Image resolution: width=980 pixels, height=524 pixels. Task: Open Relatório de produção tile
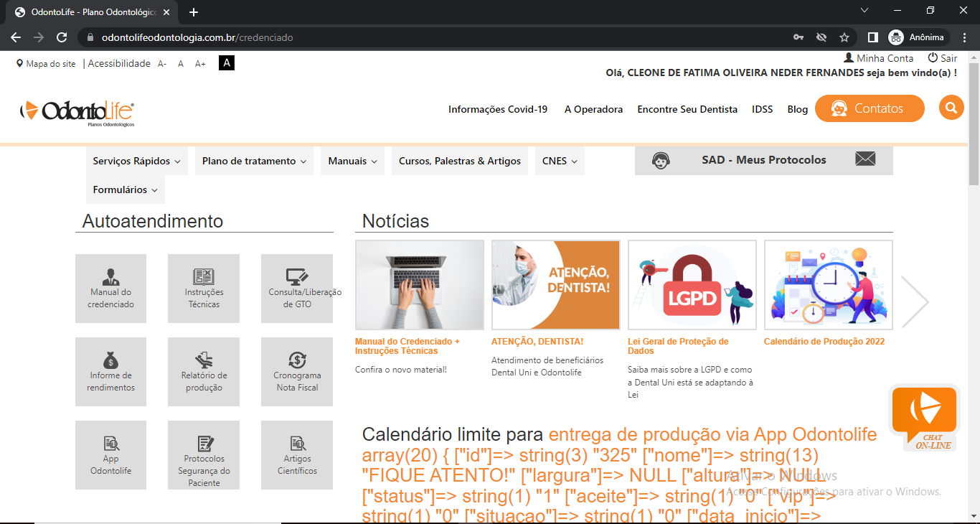click(x=204, y=372)
